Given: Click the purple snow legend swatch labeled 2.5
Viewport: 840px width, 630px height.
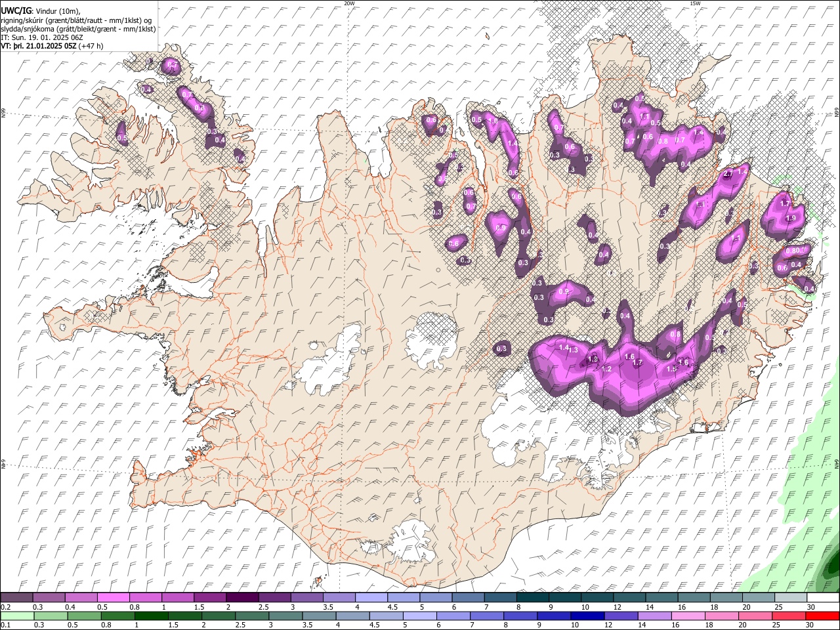Looking at the screenshot, I should (x=274, y=598).
